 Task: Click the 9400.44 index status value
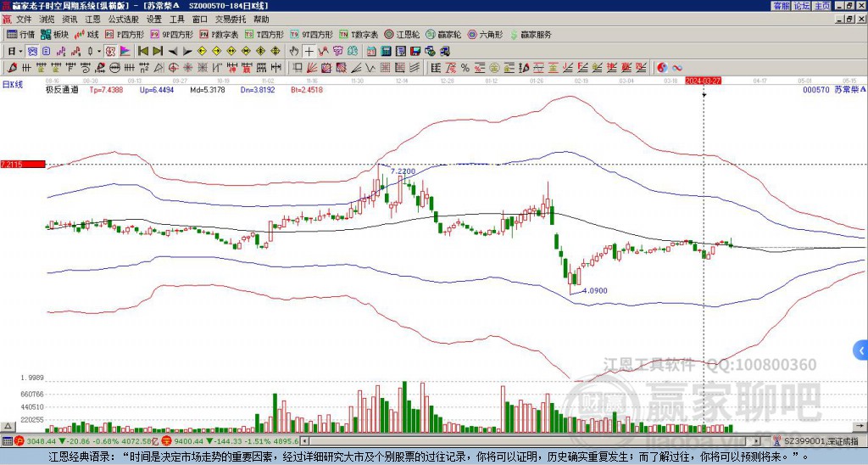pos(189,441)
